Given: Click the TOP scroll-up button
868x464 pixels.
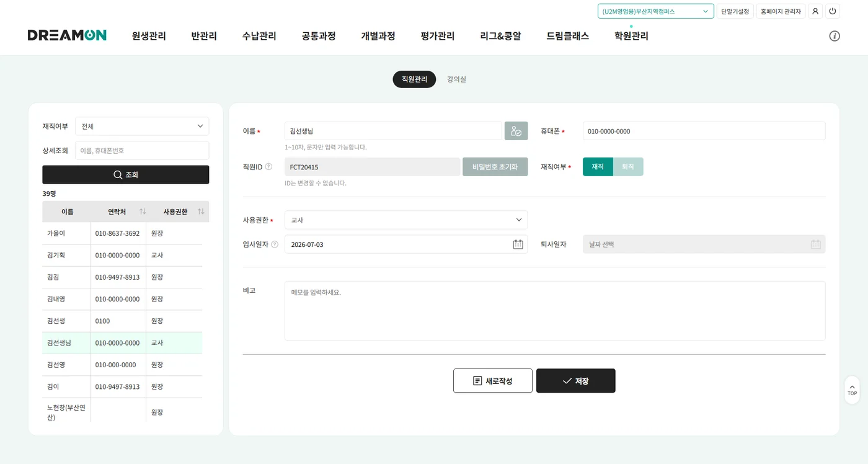Looking at the screenshot, I should click(852, 390).
